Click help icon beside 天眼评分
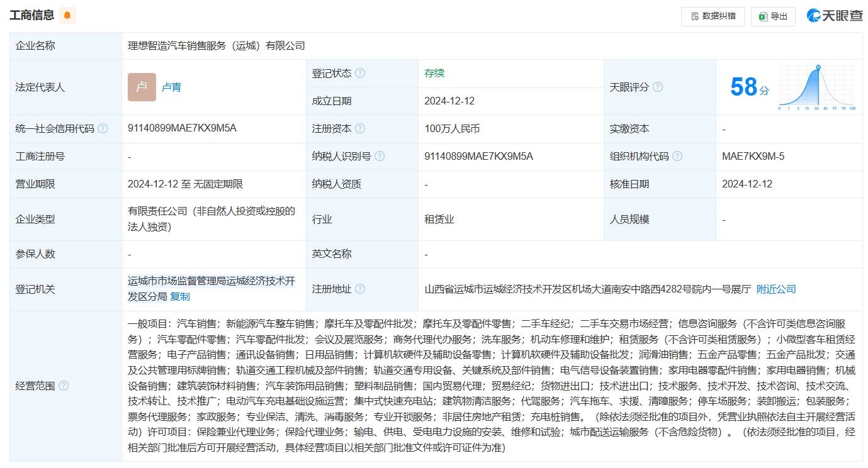 (x=657, y=87)
